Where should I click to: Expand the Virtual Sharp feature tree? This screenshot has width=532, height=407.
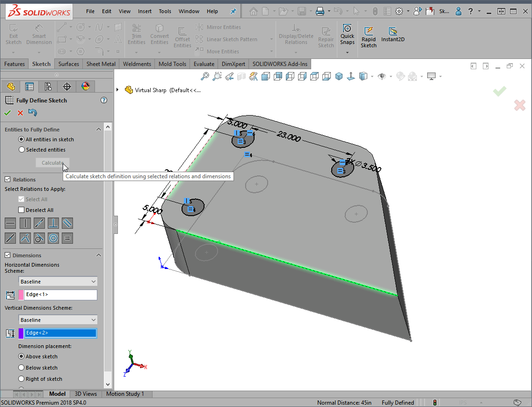tap(117, 90)
